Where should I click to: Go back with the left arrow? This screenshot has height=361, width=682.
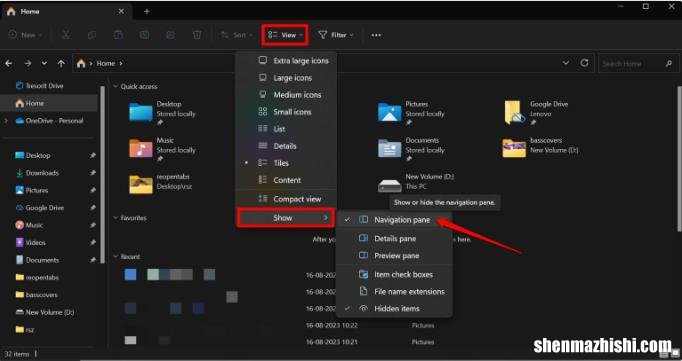coord(9,64)
